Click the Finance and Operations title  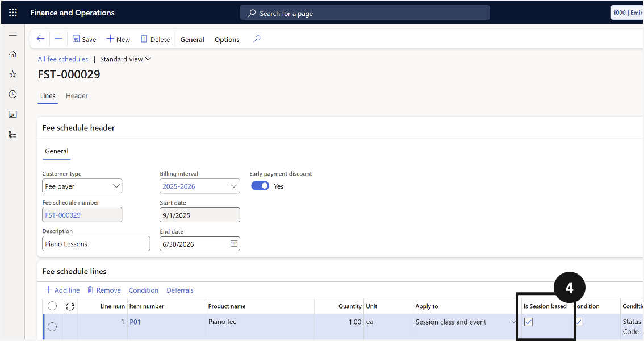coord(72,13)
